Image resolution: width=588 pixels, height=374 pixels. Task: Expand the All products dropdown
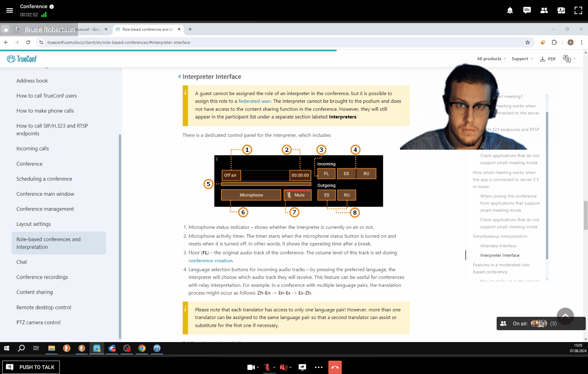pos(491,59)
